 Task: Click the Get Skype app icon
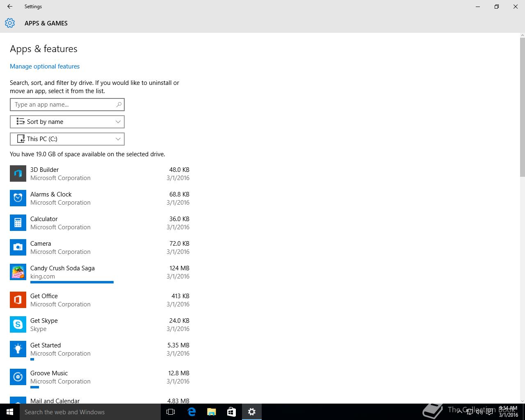[x=18, y=324]
